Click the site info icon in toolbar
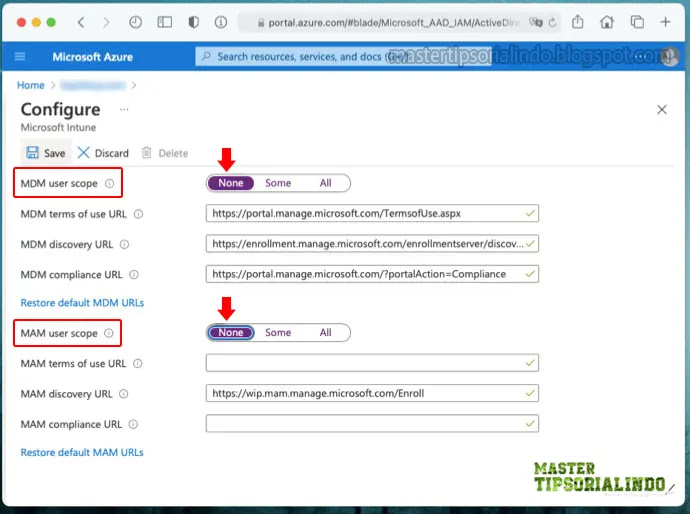 [221, 22]
